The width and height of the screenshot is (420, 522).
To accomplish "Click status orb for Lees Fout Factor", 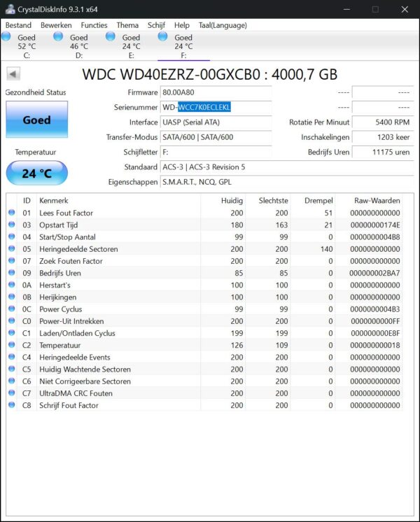I will [x=12, y=213].
